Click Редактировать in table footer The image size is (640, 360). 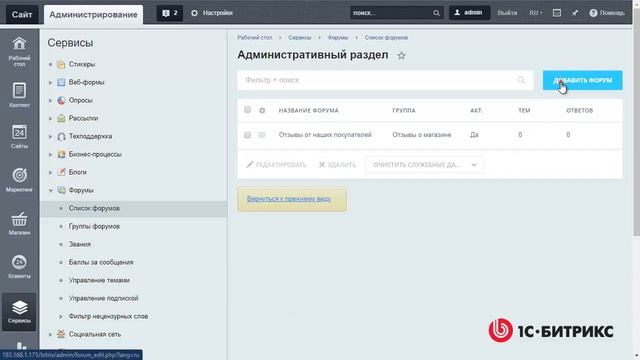click(276, 165)
